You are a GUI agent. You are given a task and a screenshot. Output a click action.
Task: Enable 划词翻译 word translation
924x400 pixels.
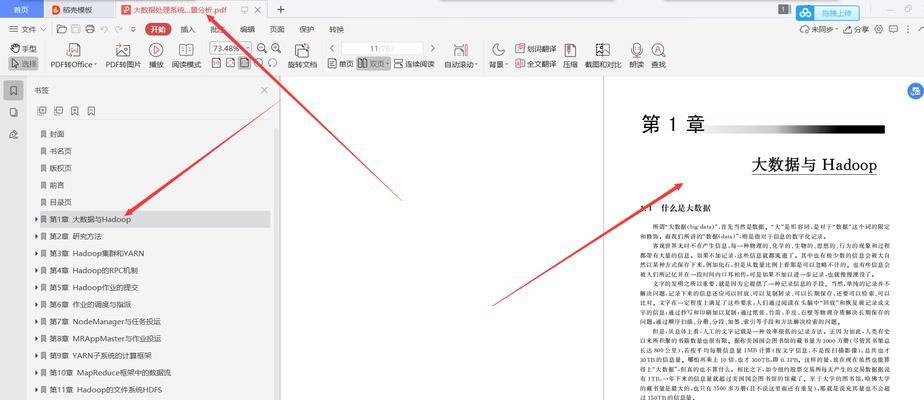[x=535, y=49]
